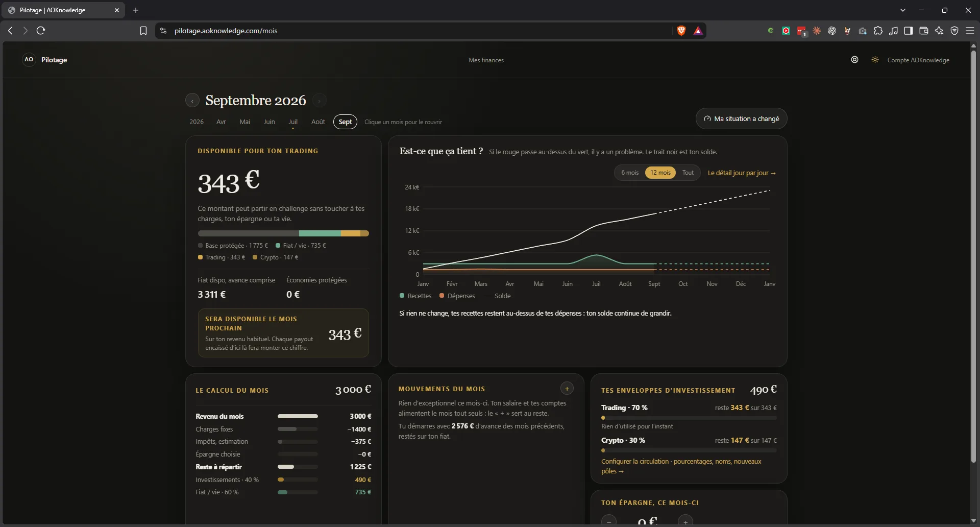Select the Tout chart range

pyautogui.click(x=688, y=173)
